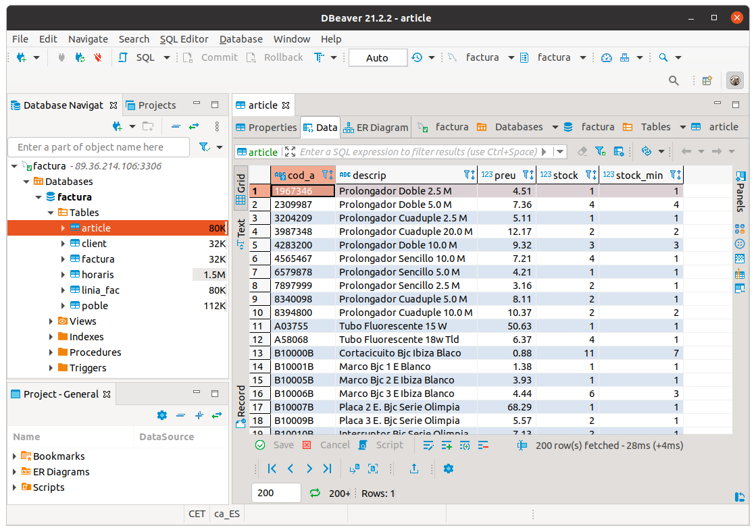
Task: Expand the Views folder in navigator
Action: 51,321
